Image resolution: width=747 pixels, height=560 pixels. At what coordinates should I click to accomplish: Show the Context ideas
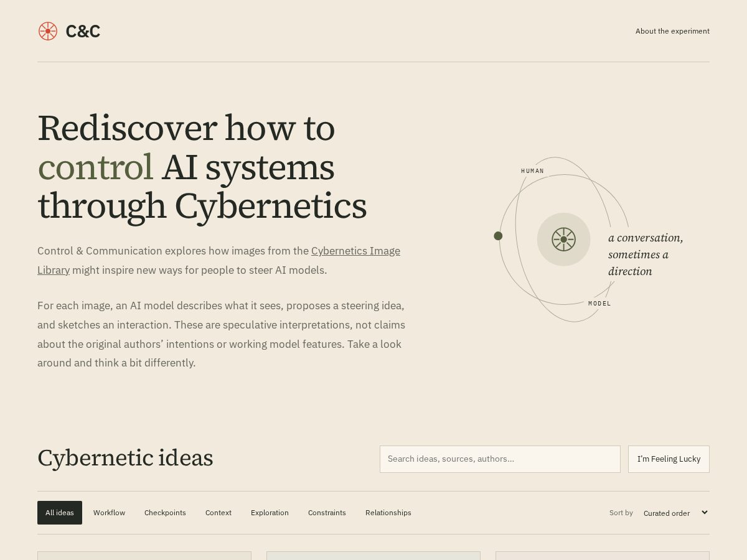pyautogui.click(x=218, y=513)
